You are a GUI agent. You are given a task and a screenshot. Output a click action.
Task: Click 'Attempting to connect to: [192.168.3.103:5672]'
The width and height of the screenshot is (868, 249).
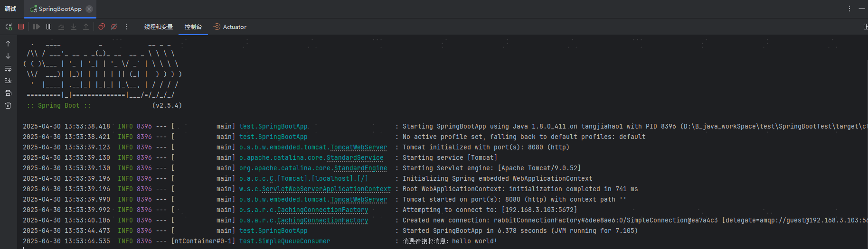pyautogui.click(x=490, y=210)
